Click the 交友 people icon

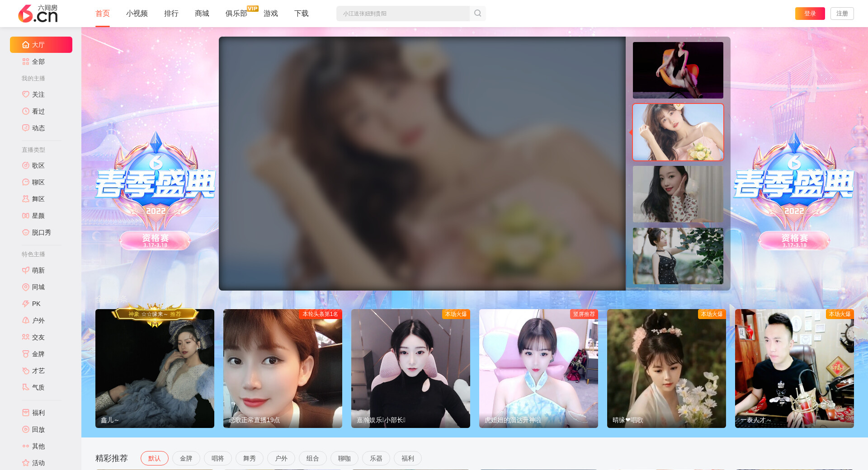click(26, 337)
